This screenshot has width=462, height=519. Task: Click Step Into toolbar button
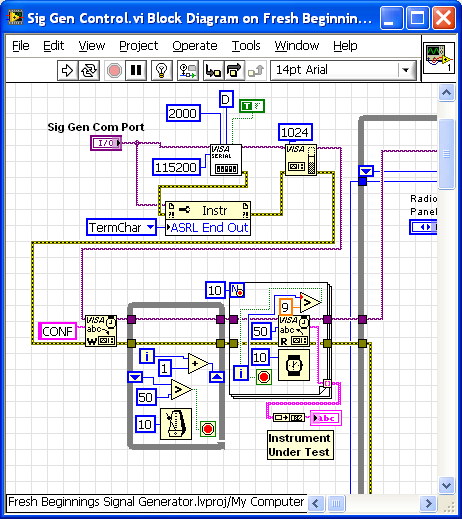[213, 70]
